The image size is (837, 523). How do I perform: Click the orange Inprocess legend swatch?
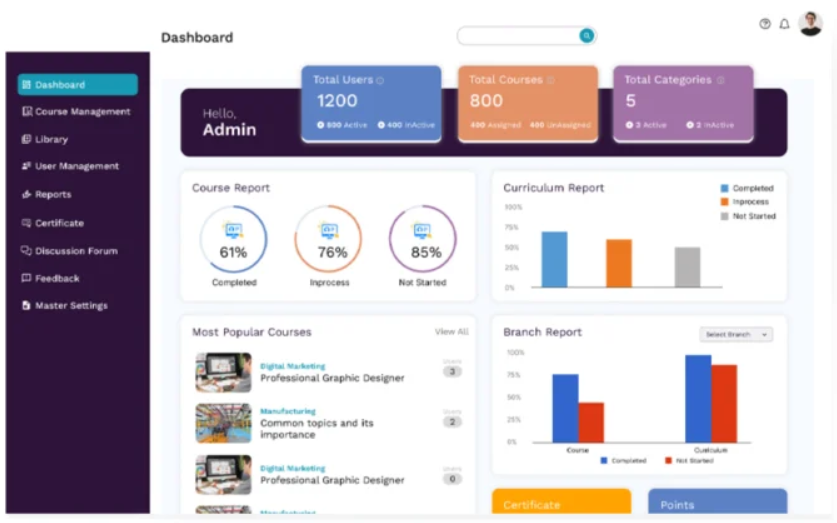[725, 202]
